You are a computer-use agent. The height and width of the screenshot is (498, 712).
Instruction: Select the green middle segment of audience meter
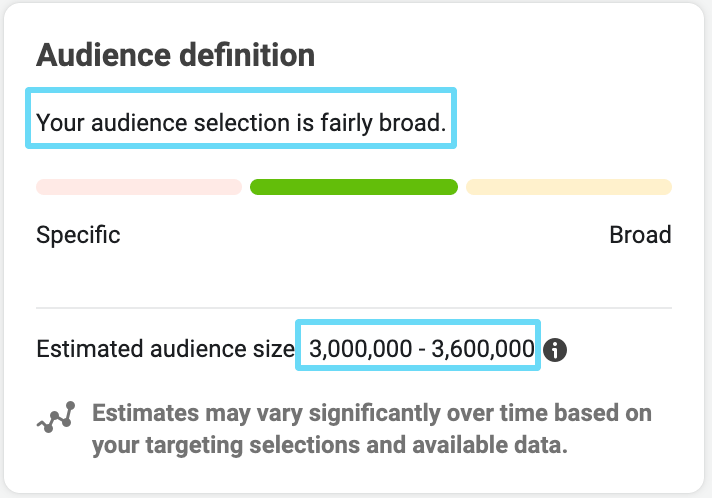(x=354, y=187)
